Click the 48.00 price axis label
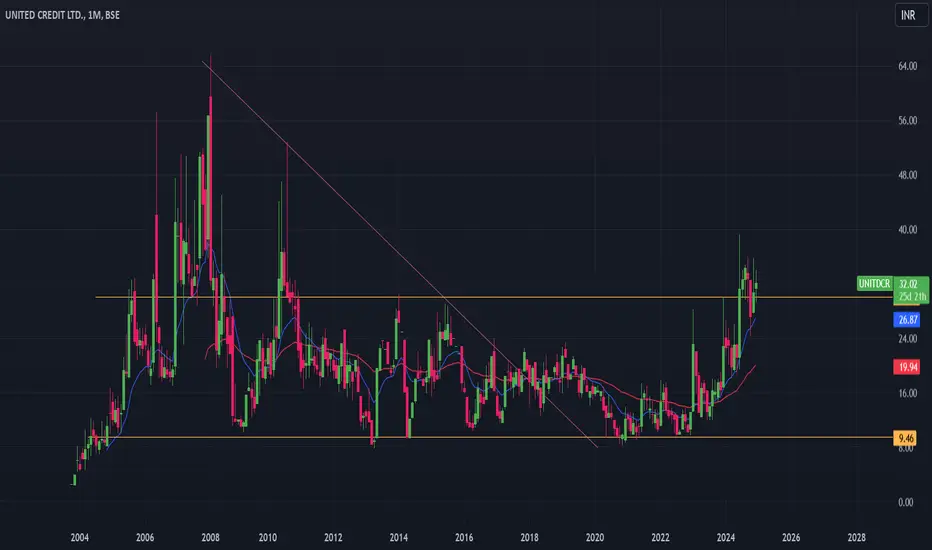932x550 pixels. [908, 175]
